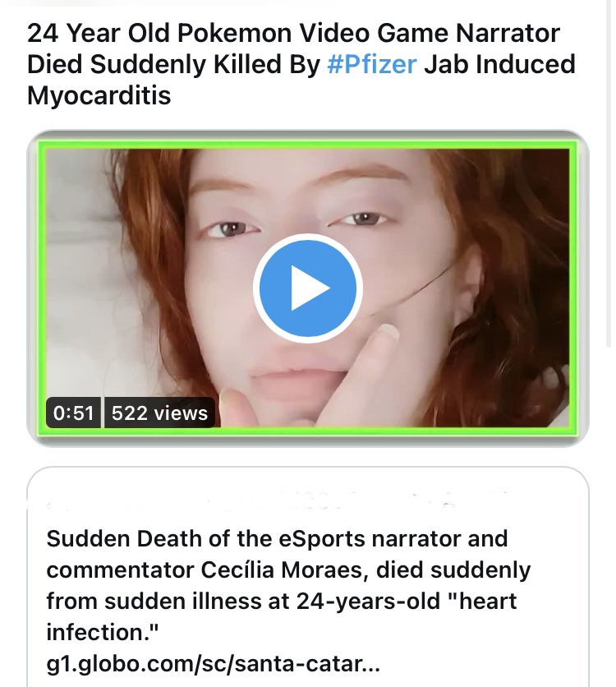Viewport: 616px width, 687px height.
Task: Click "Died Suddenly Killed By" headline text
Action: (173, 64)
